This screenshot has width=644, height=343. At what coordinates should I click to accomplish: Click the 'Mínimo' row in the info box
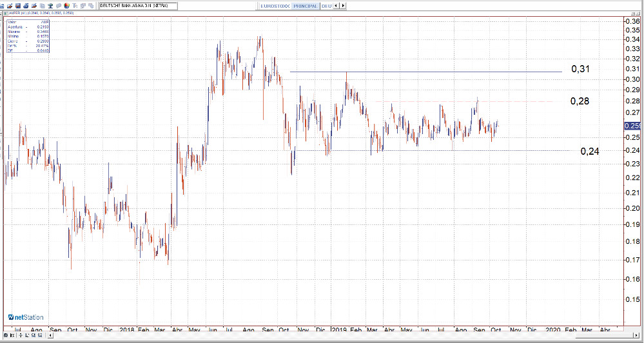[x=28, y=37]
